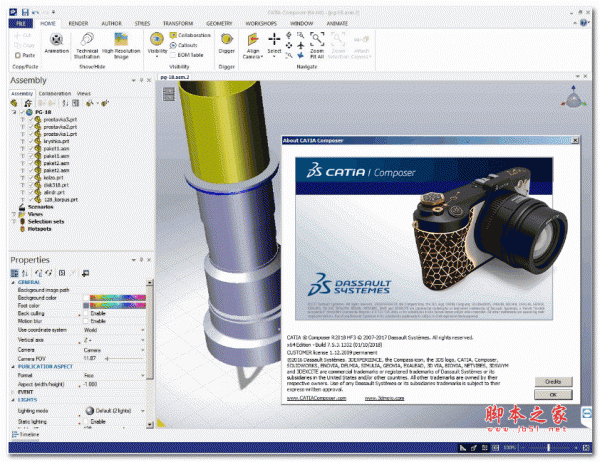Click the Collaboration icon in Visibility group
The image size is (600, 462).
tap(173, 35)
